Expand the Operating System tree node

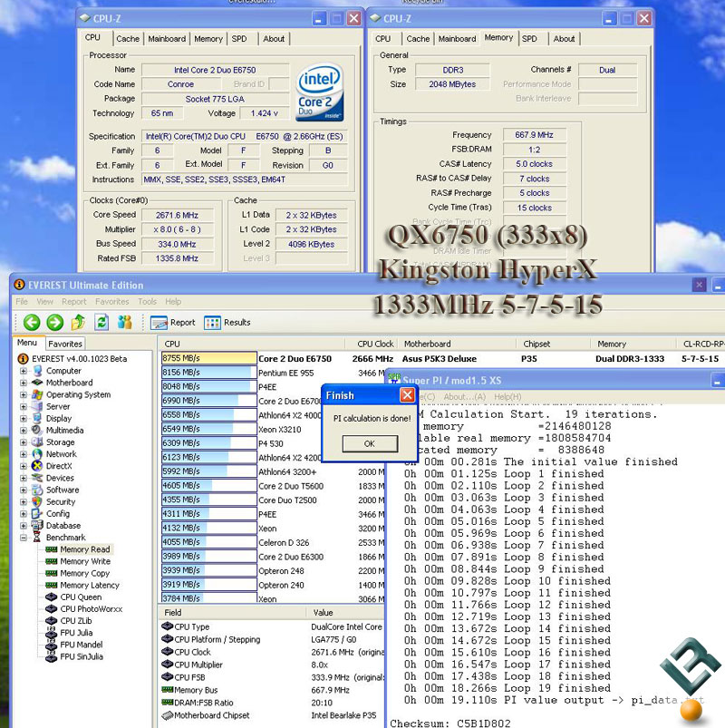(24, 394)
